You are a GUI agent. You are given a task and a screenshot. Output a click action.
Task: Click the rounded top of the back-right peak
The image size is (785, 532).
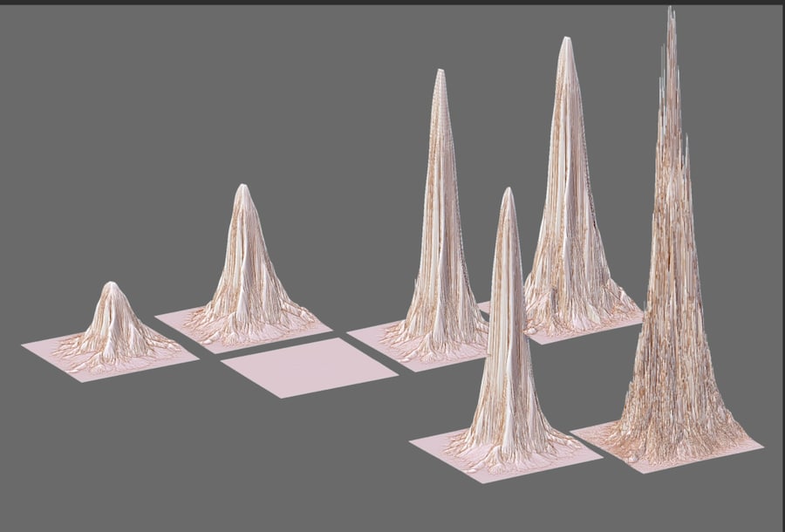pyautogui.click(x=566, y=42)
